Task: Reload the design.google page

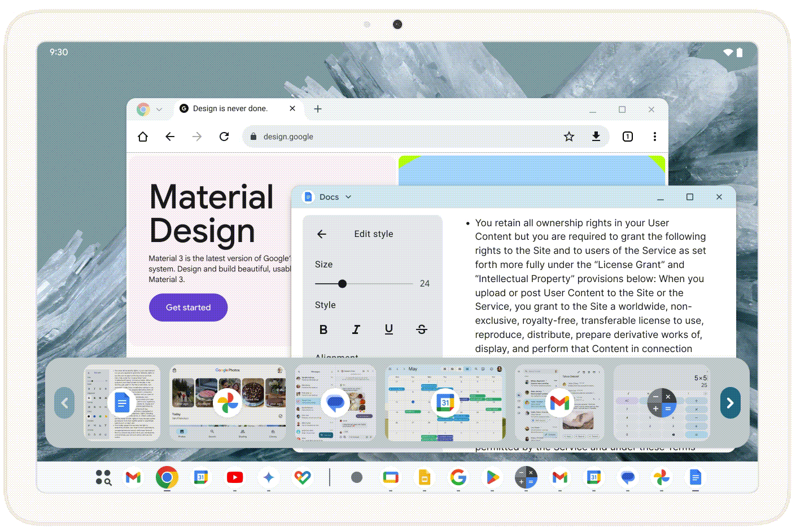Action: [x=224, y=137]
